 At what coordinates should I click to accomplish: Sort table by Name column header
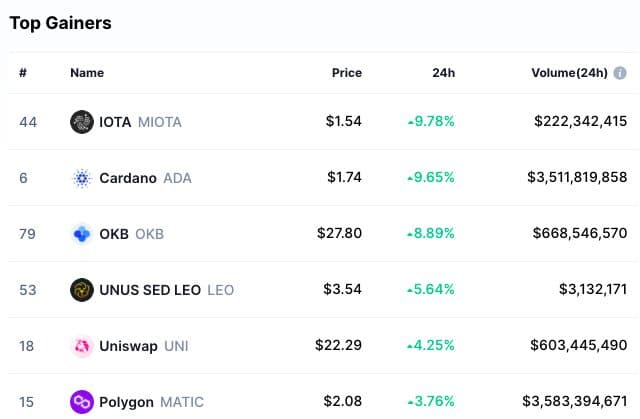click(x=87, y=73)
